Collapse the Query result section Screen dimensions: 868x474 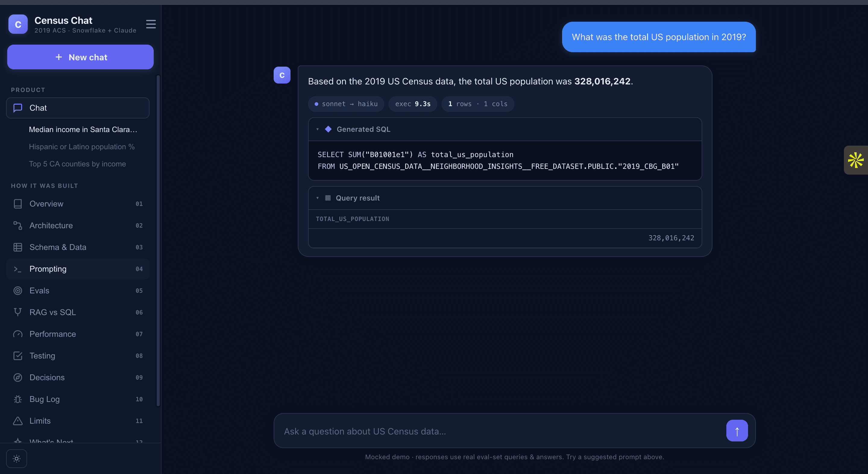coord(505,198)
